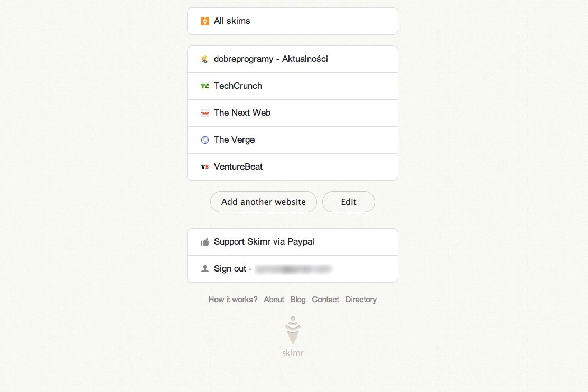The height and width of the screenshot is (392, 588).
Task: Go to the Directory link
Action: pyautogui.click(x=361, y=300)
